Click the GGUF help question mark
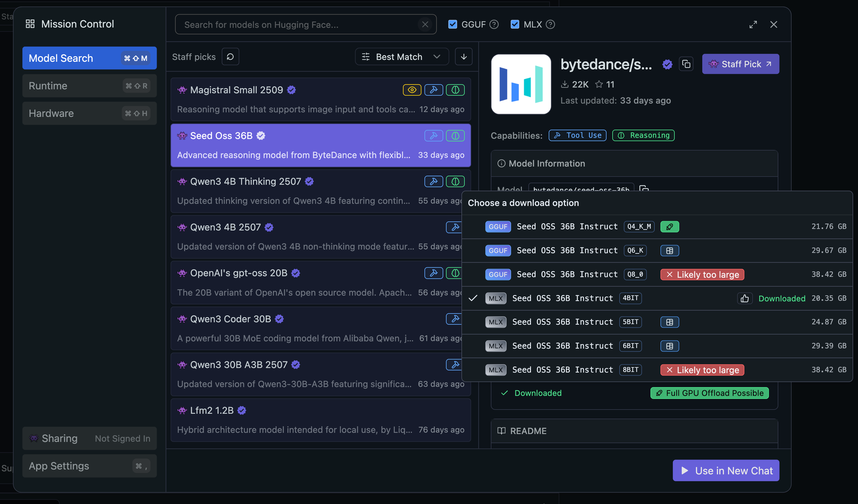Image resolution: width=858 pixels, height=504 pixels. pos(494,24)
